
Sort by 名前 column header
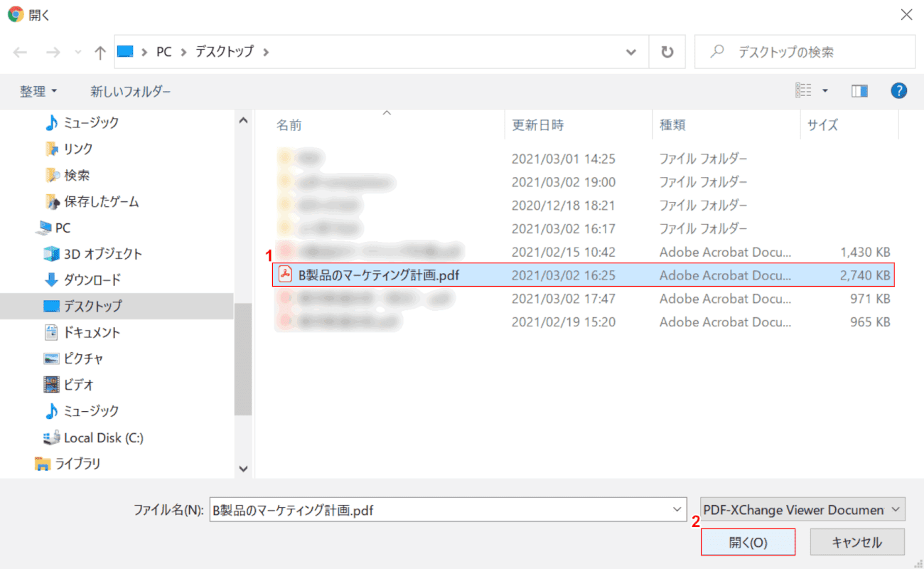(x=289, y=125)
